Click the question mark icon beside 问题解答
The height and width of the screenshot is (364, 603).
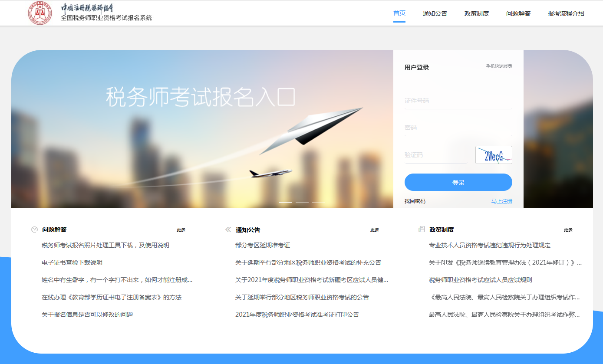pyautogui.click(x=35, y=230)
